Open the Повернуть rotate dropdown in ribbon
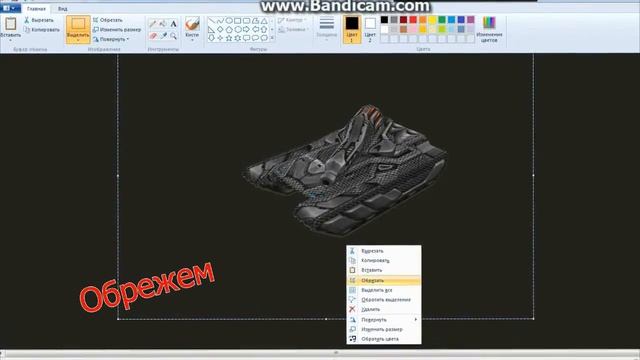640x360 pixels. [x=111, y=39]
